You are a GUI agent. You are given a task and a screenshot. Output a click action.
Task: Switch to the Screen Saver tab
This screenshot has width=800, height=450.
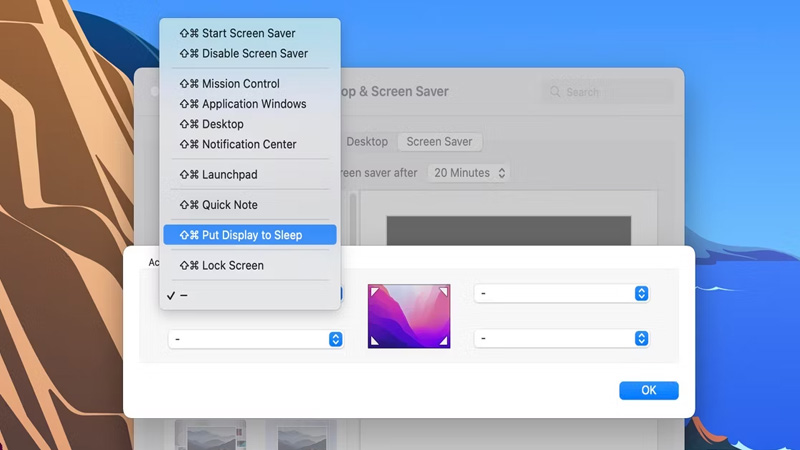coord(439,142)
